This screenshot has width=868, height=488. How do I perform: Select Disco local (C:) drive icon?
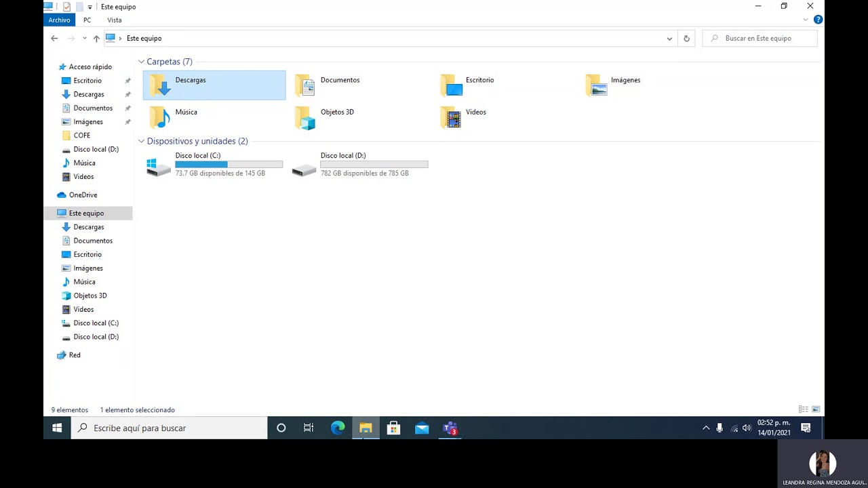pyautogui.click(x=159, y=166)
